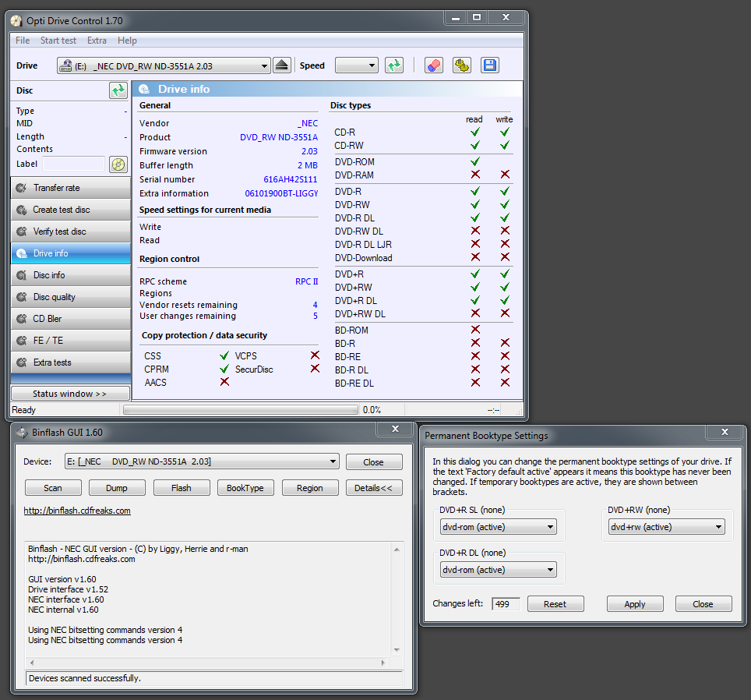The width and height of the screenshot is (751, 700).
Task: Click the 2 MB buffer length value
Action: coord(308,165)
